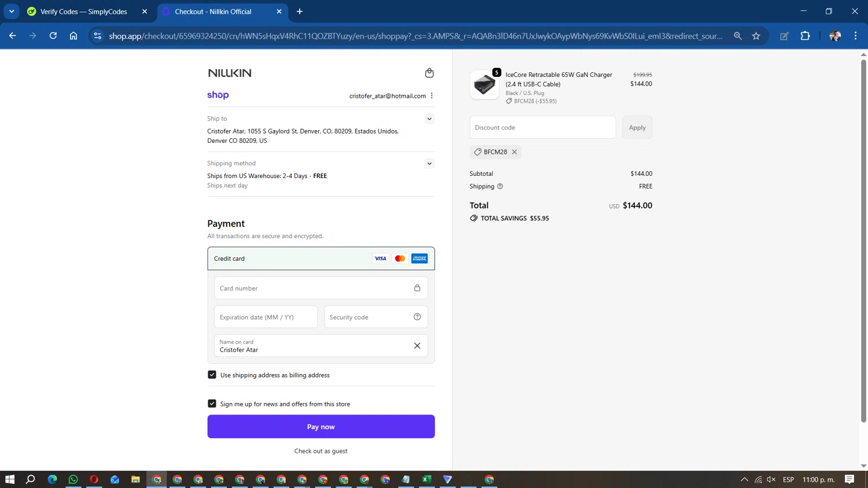868x488 pixels.
Task: Close the Checkout - Nillkin Official tab
Action: pyautogui.click(x=279, y=12)
